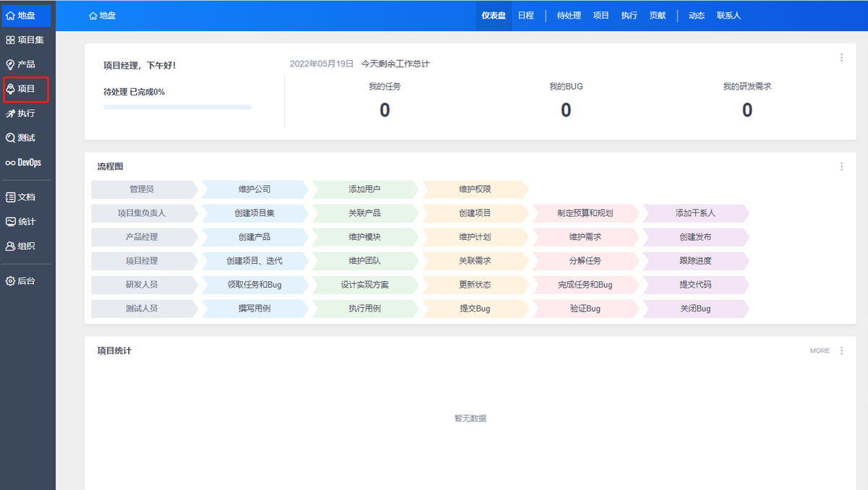Click the 创建项目集 flow step

pyautogui.click(x=255, y=213)
